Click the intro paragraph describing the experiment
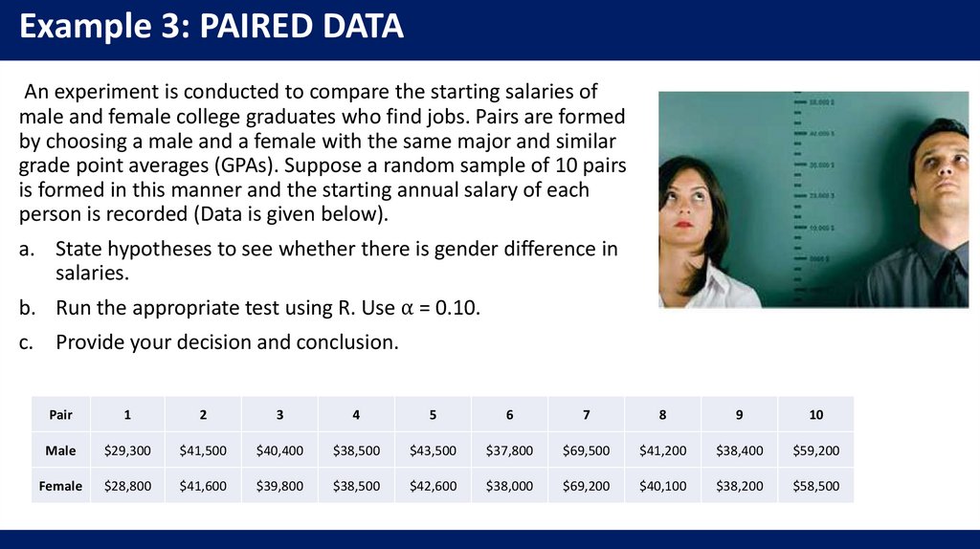 pos(323,153)
